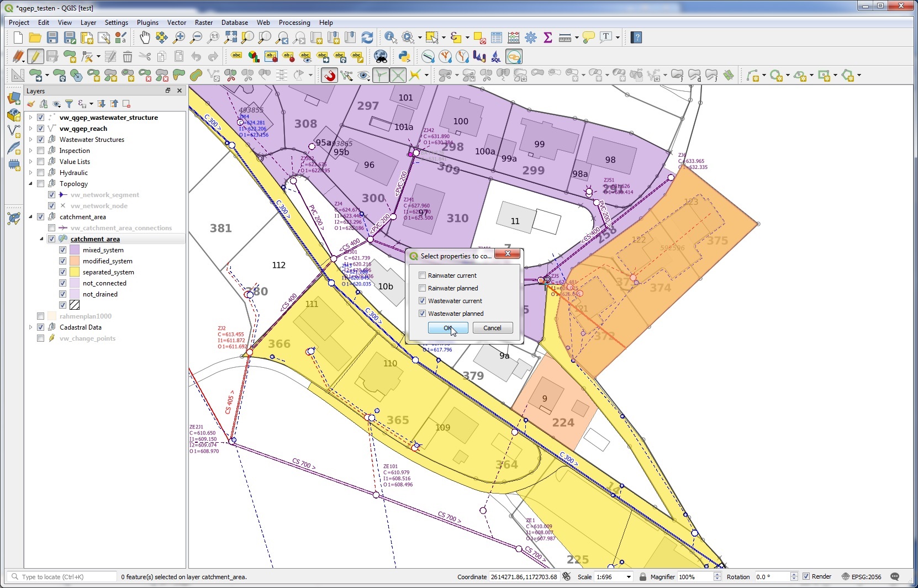Open the Project menu
The image size is (918, 588).
(x=19, y=23)
